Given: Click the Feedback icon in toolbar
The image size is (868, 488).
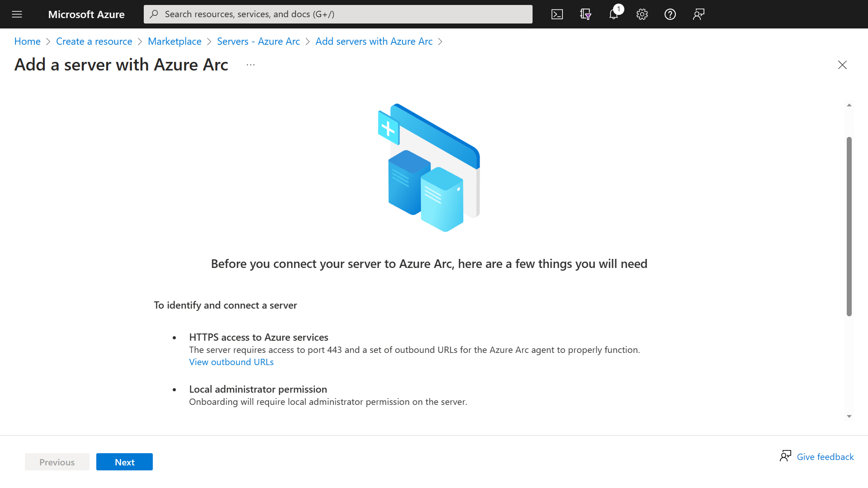Looking at the screenshot, I should [x=698, y=14].
